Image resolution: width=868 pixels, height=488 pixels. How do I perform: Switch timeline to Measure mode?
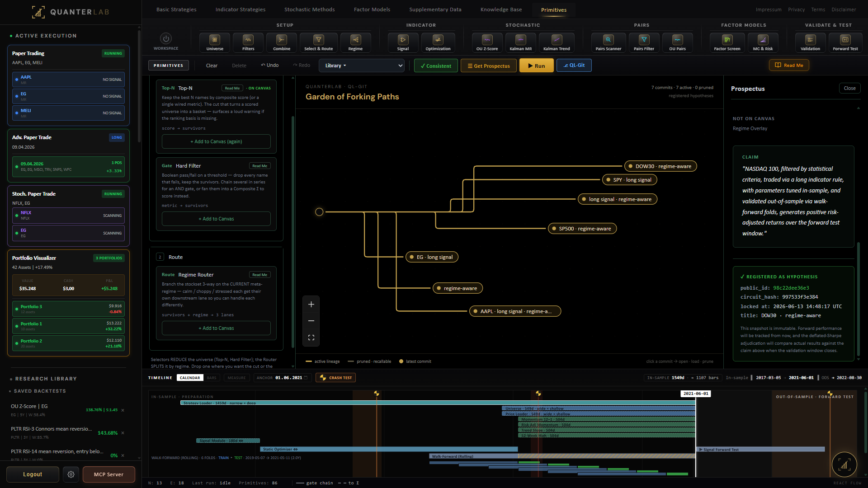(x=236, y=378)
